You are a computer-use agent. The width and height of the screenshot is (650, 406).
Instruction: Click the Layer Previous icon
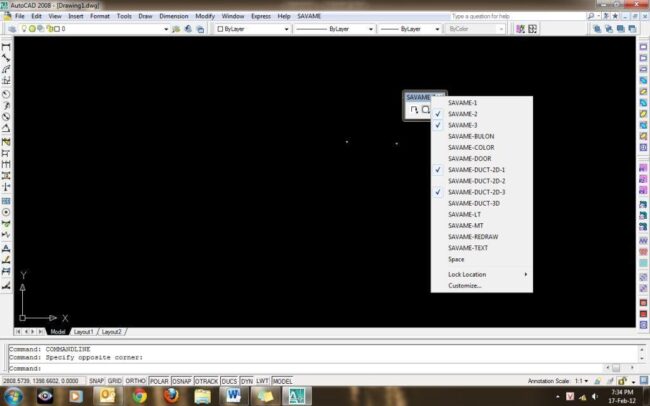[x=189, y=29]
